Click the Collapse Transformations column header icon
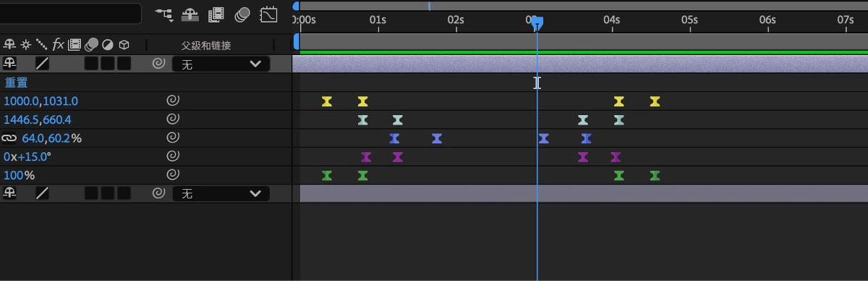868x281 pixels. 25,45
